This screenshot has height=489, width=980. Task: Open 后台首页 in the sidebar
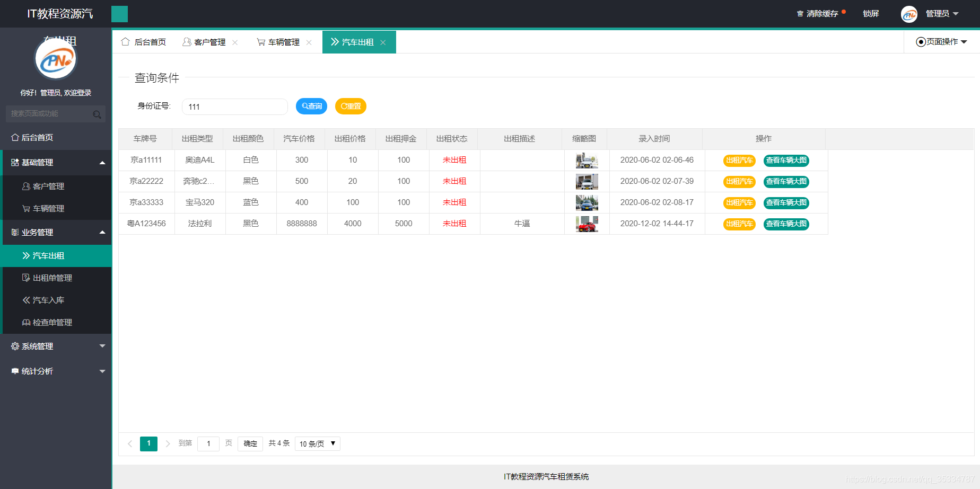[56, 137]
